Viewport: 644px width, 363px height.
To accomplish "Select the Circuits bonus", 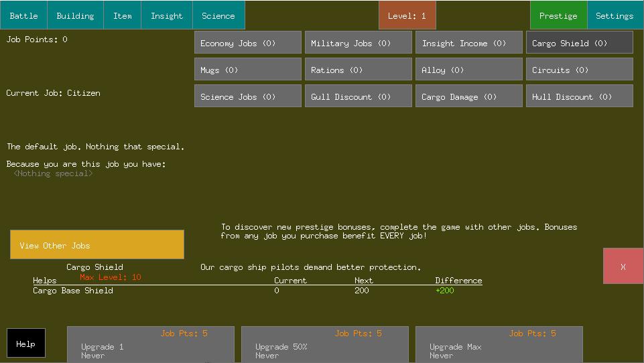I will pyautogui.click(x=580, y=69).
